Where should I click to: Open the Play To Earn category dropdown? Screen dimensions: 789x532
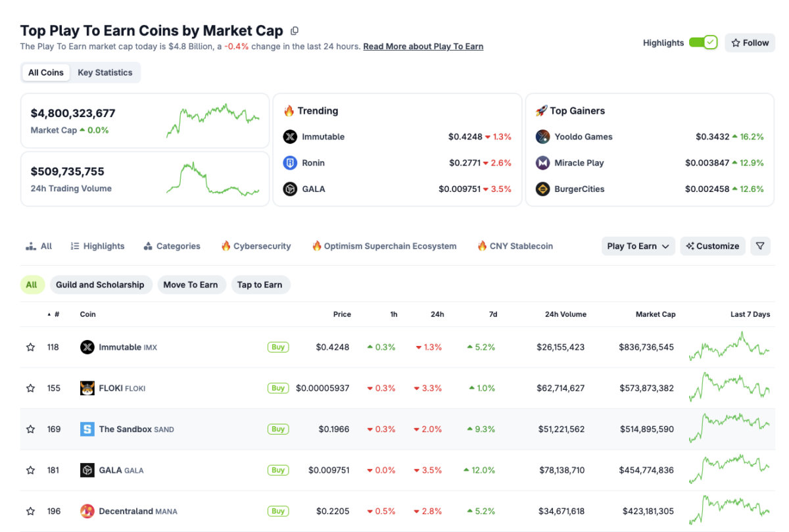coord(638,246)
